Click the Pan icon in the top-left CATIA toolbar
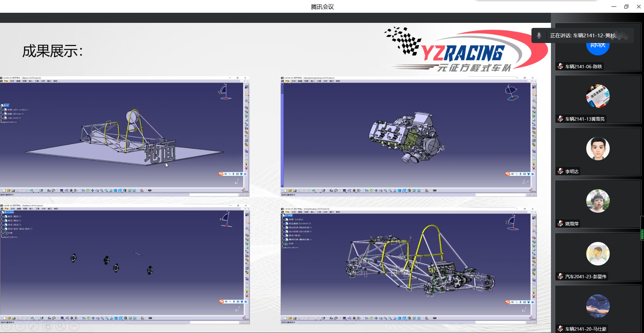The image size is (644, 333). (x=92, y=191)
